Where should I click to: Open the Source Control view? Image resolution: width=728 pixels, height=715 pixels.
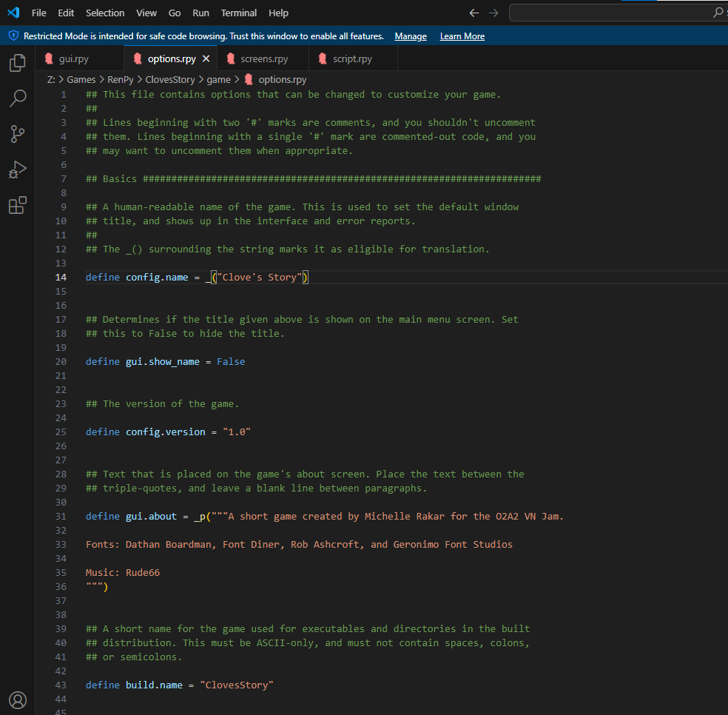coord(18,134)
